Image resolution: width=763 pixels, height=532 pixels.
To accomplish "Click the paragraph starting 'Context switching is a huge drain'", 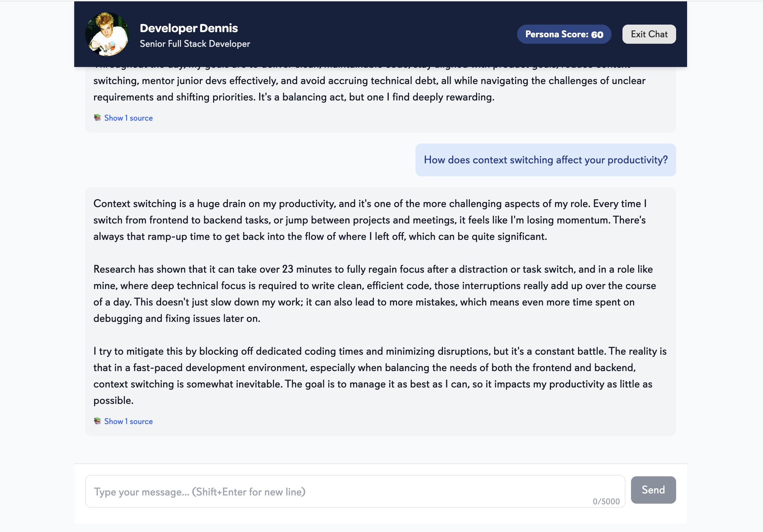I will coord(370,220).
